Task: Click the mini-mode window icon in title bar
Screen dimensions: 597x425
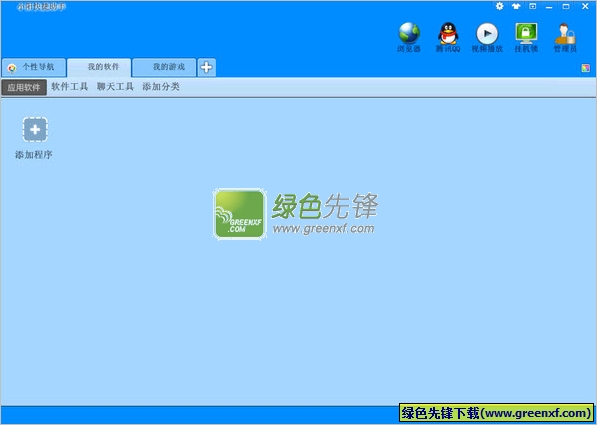Action: click(x=533, y=6)
